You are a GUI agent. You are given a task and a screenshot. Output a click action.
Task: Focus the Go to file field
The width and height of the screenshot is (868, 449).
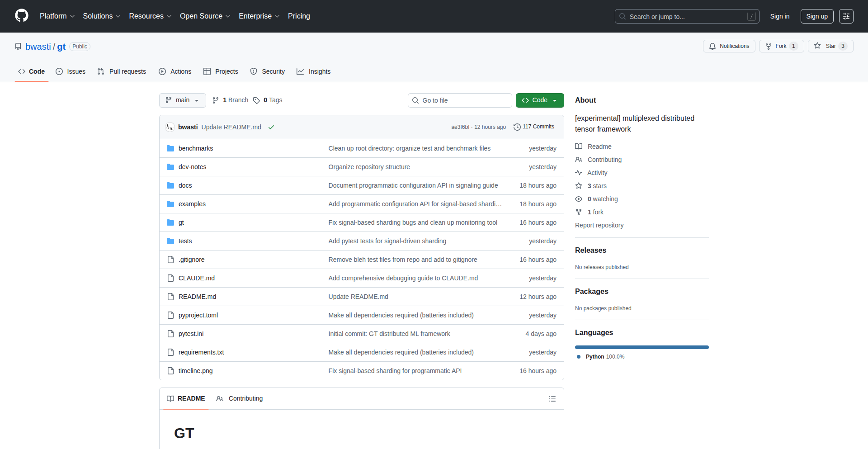coord(460,100)
